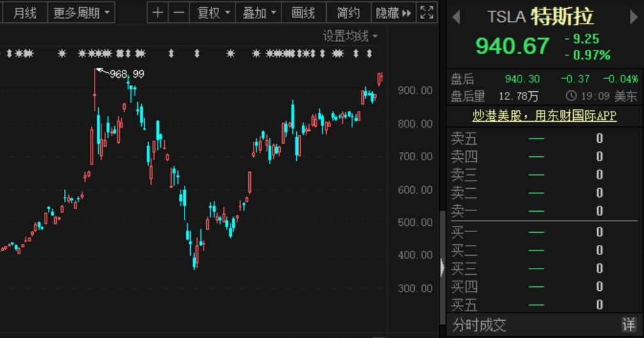Switch to 月线 monthly chart tab

[25, 12]
